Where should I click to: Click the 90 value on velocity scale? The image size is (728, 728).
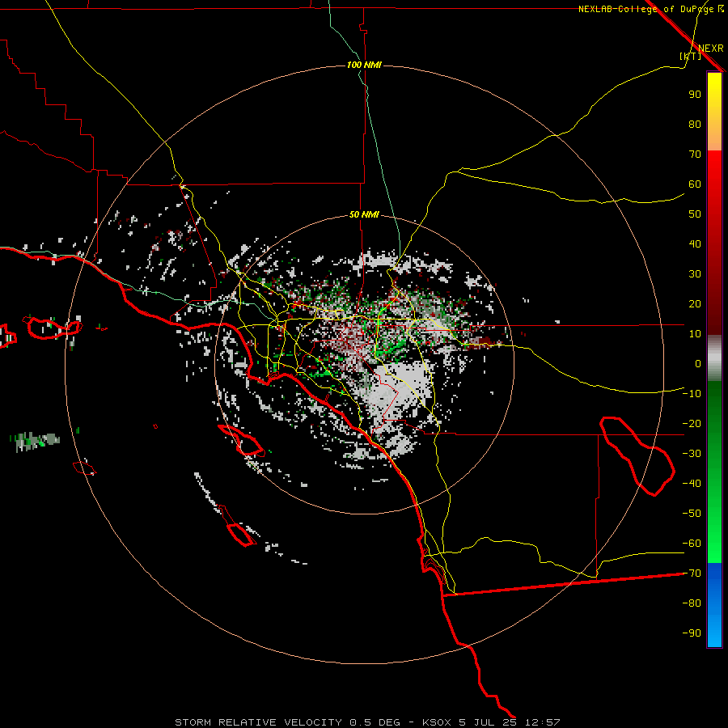[695, 95]
